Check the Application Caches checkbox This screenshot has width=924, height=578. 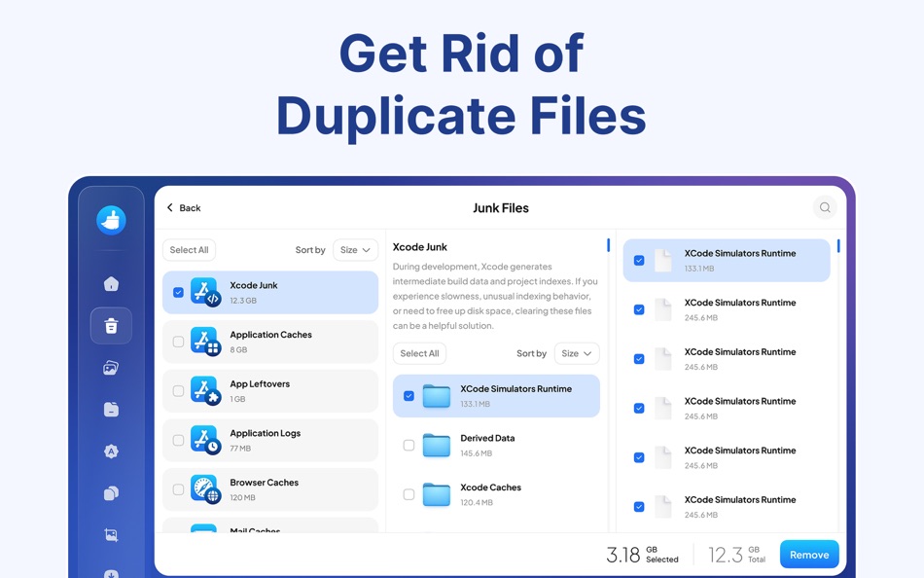178,342
